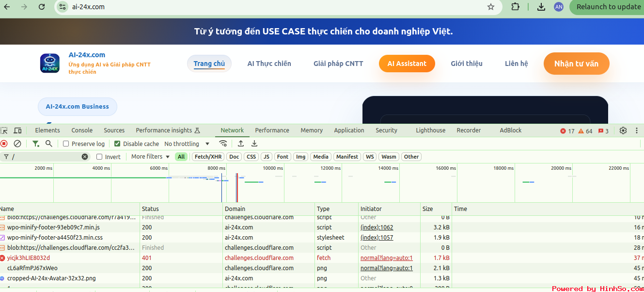Switch to the Console tab

pyautogui.click(x=82, y=130)
